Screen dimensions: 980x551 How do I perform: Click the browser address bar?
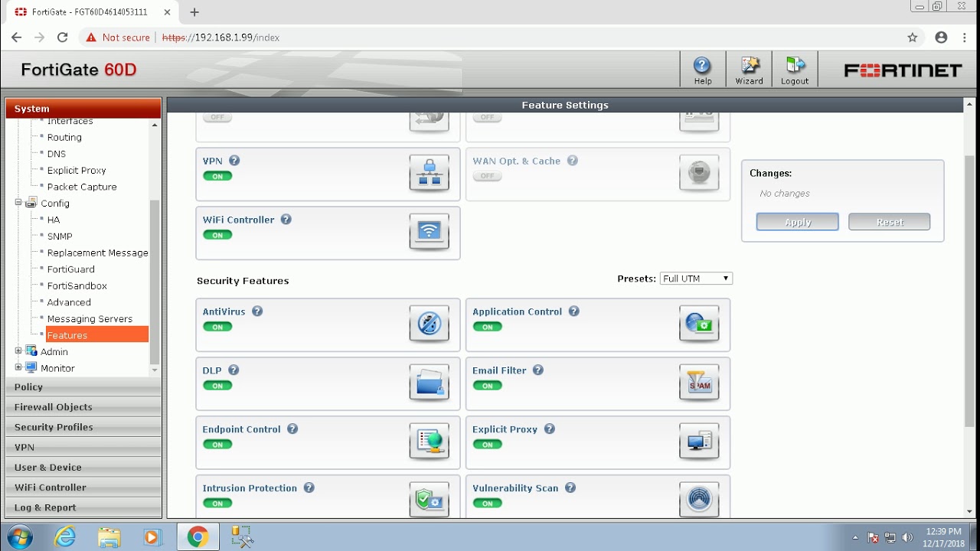[490, 37]
